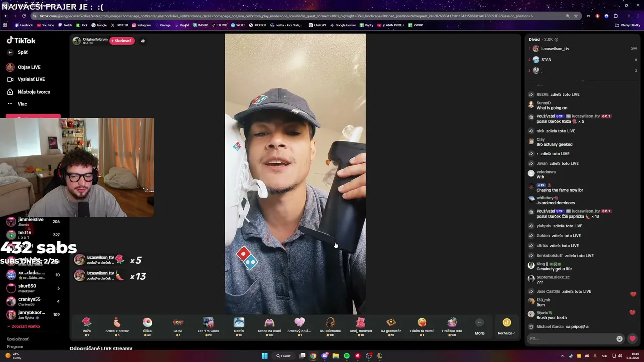Send the Ruža gift

pyautogui.click(x=87, y=326)
